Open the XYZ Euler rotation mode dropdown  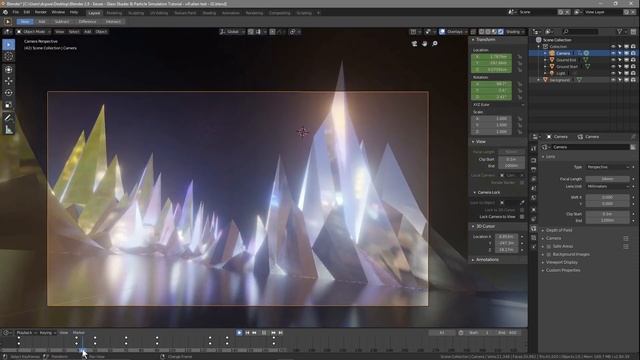tap(498, 105)
